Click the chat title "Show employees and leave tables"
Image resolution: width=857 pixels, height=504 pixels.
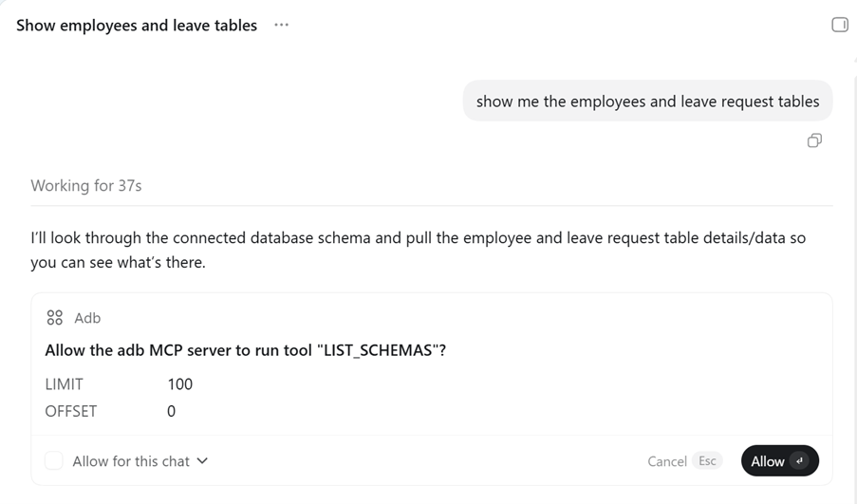[x=137, y=25]
